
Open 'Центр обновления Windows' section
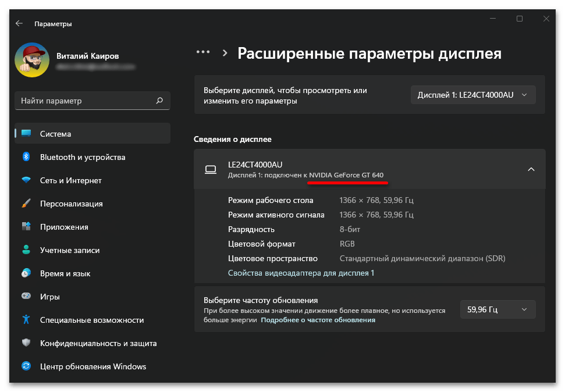coord(93,366)
